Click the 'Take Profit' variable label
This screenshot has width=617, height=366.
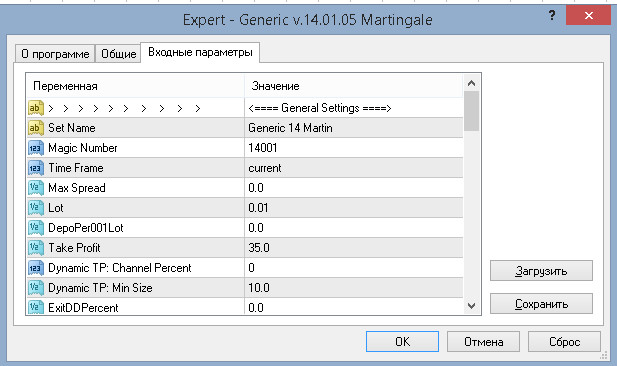pos(74,248)
